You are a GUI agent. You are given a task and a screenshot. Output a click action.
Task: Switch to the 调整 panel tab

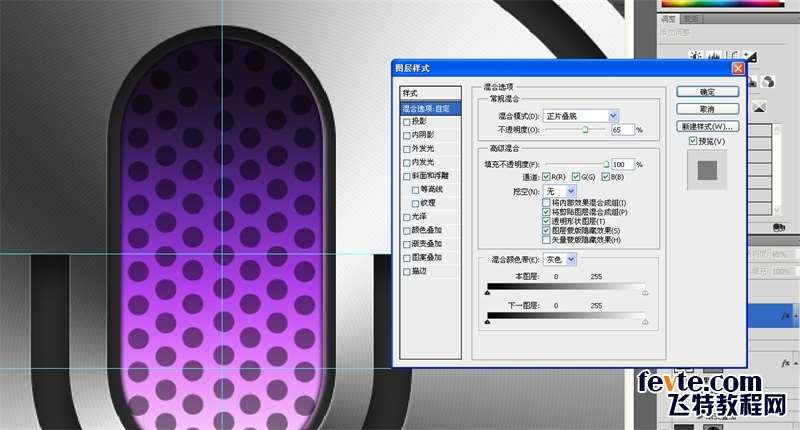pyautogui.click(x=668, y=19)
